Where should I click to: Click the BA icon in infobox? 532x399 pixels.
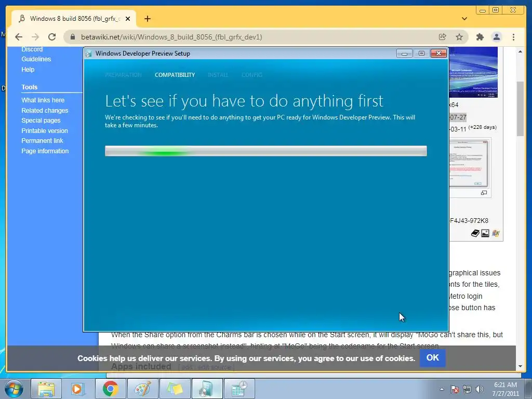[496, 233]
